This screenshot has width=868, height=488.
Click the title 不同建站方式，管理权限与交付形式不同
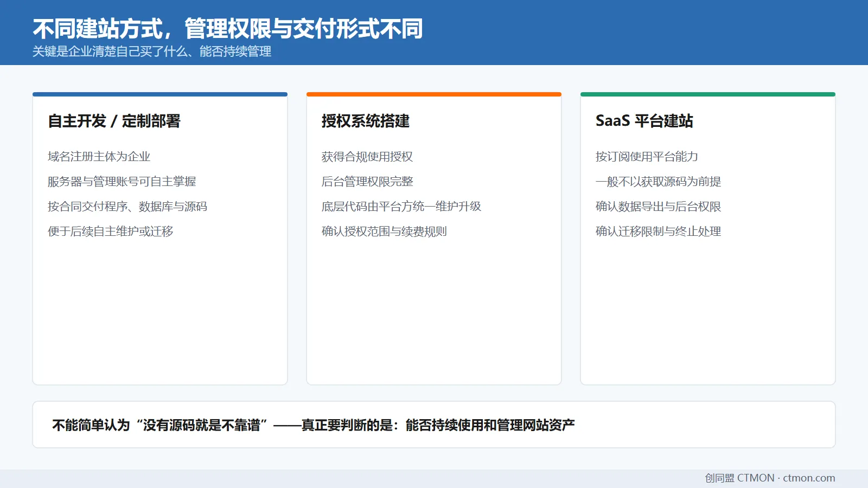coord(227,29)
